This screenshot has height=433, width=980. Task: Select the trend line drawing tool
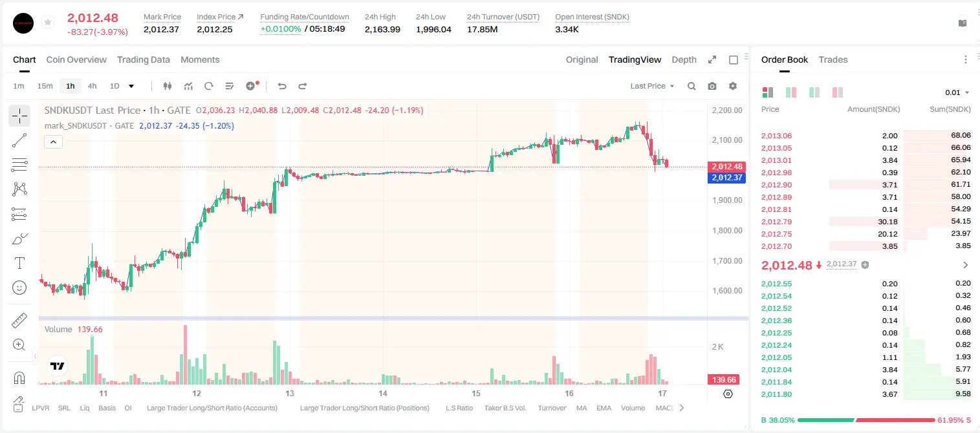pyautogui.click(x=19, y=140)
